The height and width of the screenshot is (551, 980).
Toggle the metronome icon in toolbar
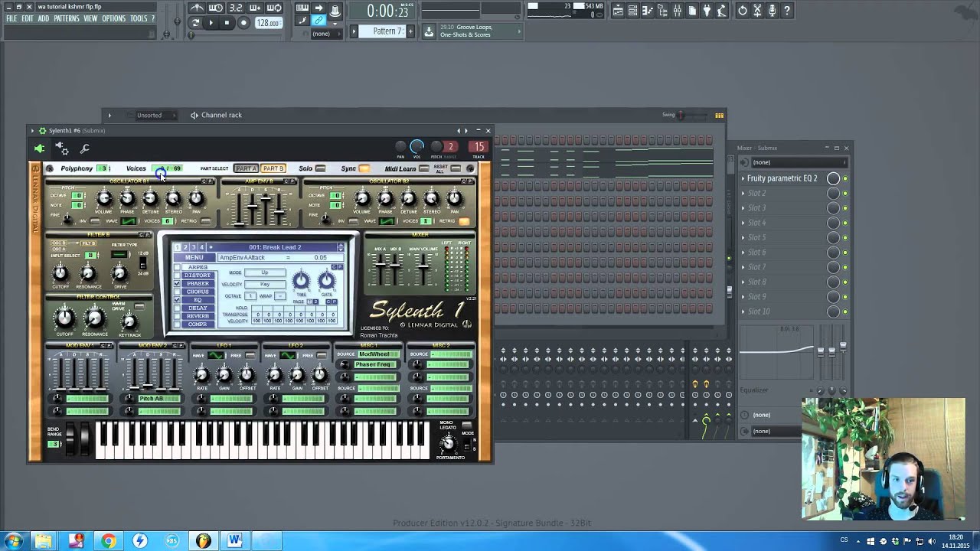[197, 8]
